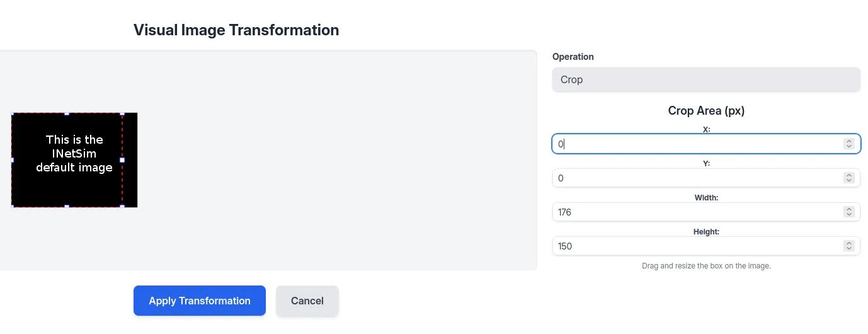Click the X field spinner arrows
This screenshot has height=334, width=868.
point(848,144)
